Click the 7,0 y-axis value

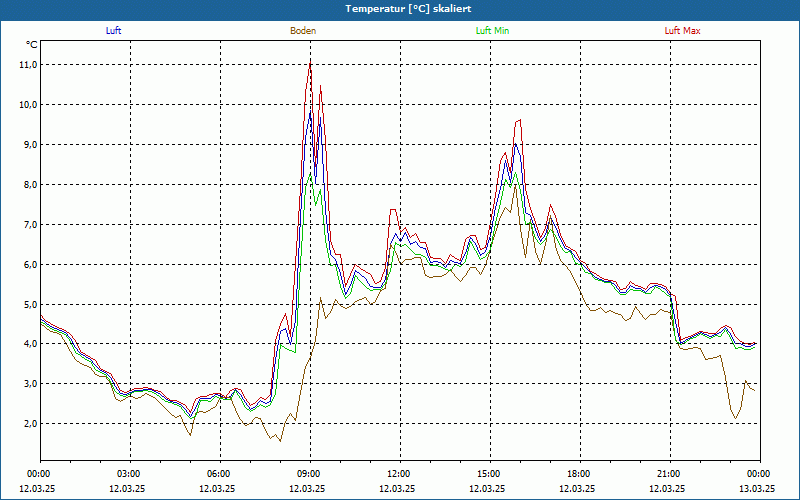point(30,224)
